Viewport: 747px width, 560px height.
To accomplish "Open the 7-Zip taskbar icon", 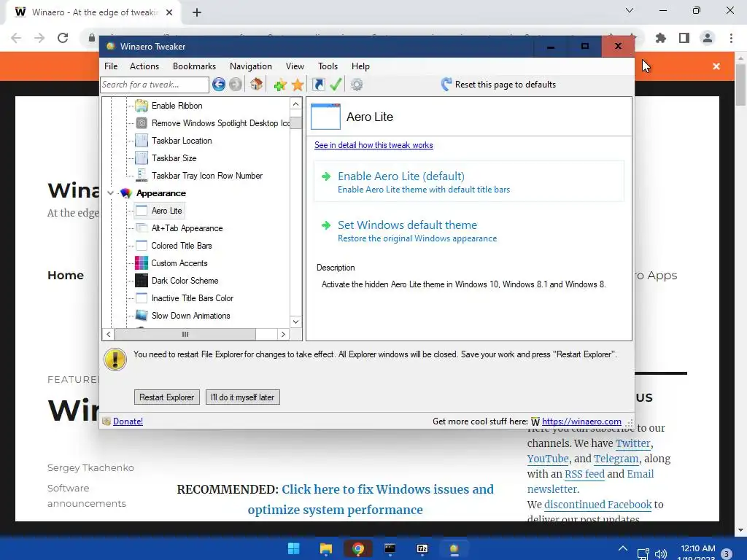I will (x=422, y=549).
